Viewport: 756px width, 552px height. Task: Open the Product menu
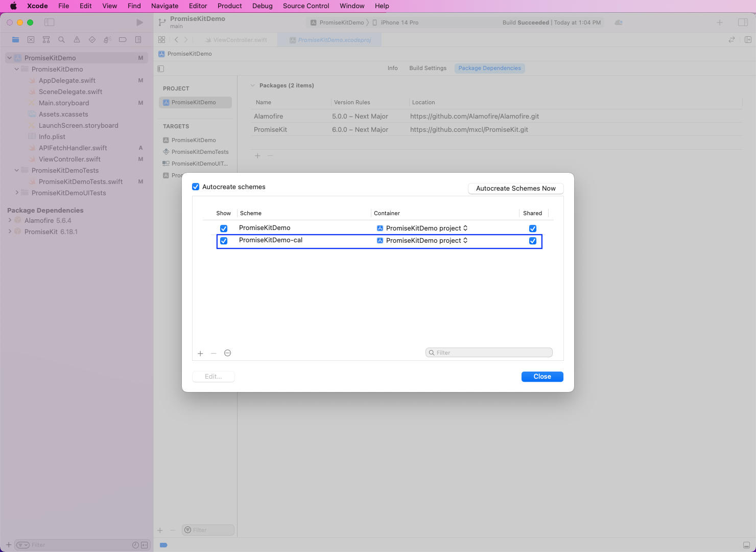tap(230, 6)
